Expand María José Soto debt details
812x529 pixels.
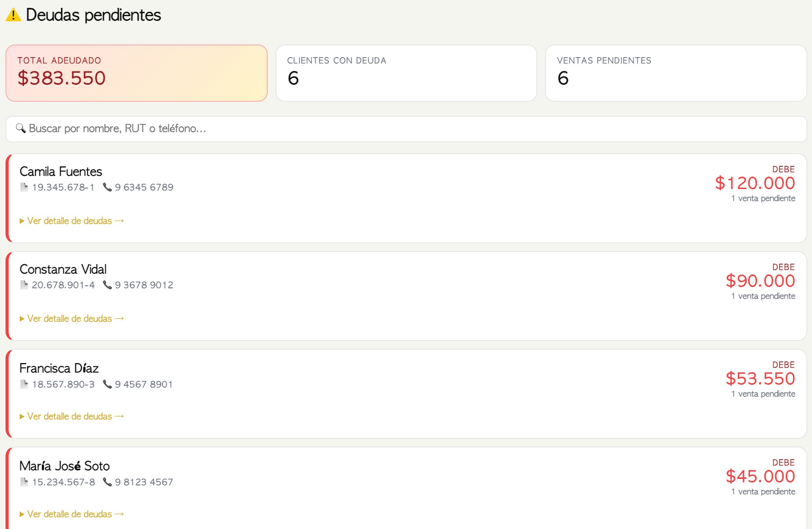(72, 514)
